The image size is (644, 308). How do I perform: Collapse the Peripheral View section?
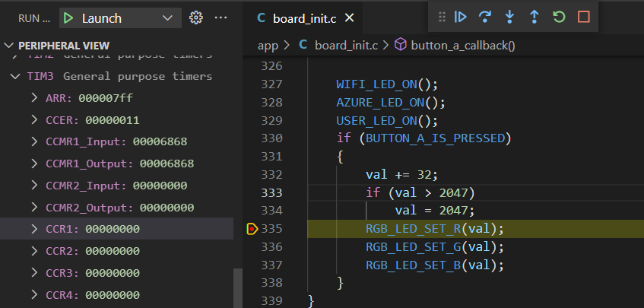9,46
